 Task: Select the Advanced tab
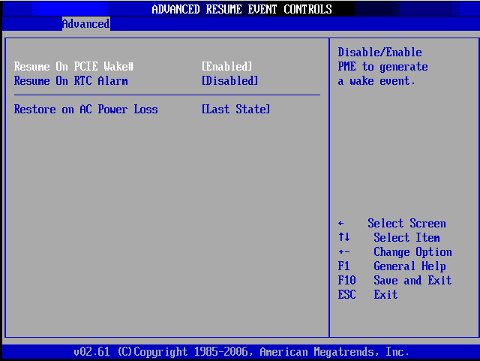(86, 24)
